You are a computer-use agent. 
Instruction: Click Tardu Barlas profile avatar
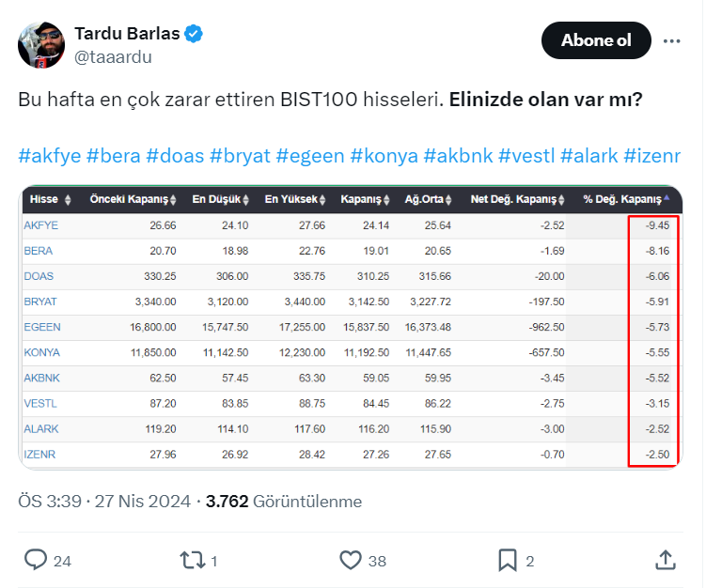pos(41,45)
